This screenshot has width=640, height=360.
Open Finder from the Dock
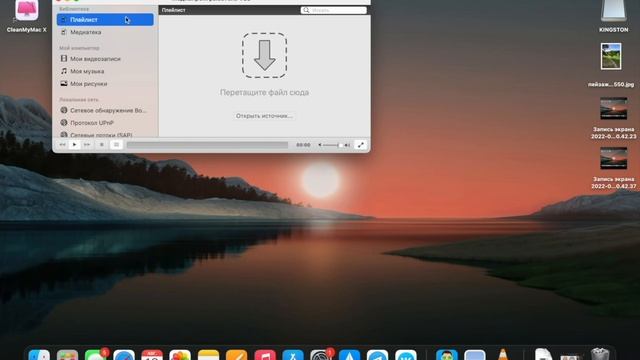[x=39, y=355]
